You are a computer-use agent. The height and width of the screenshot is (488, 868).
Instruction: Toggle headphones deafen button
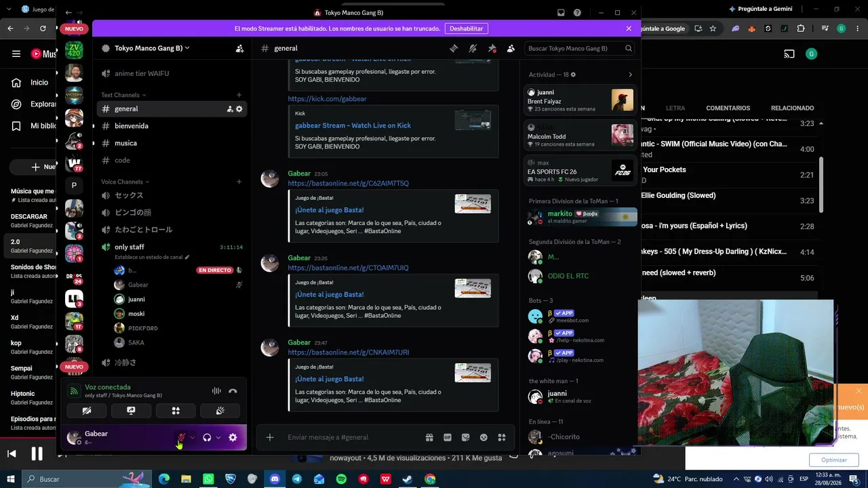(207, 438)
